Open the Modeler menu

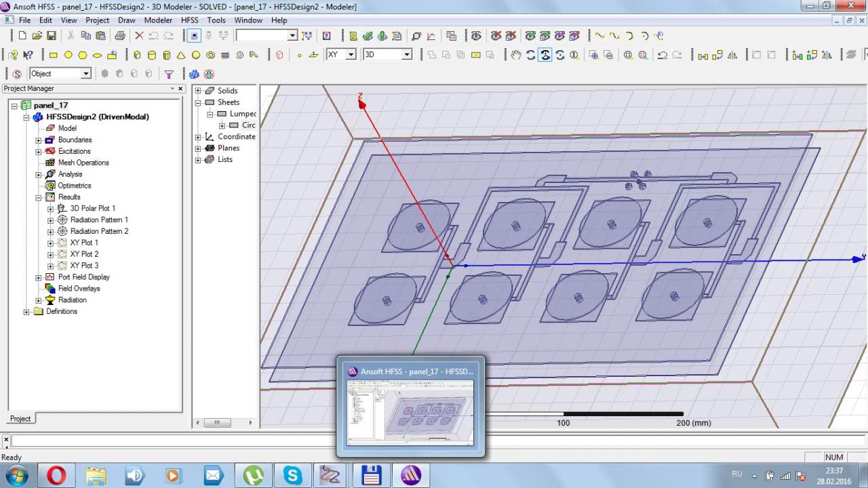(x=158, y=20)
